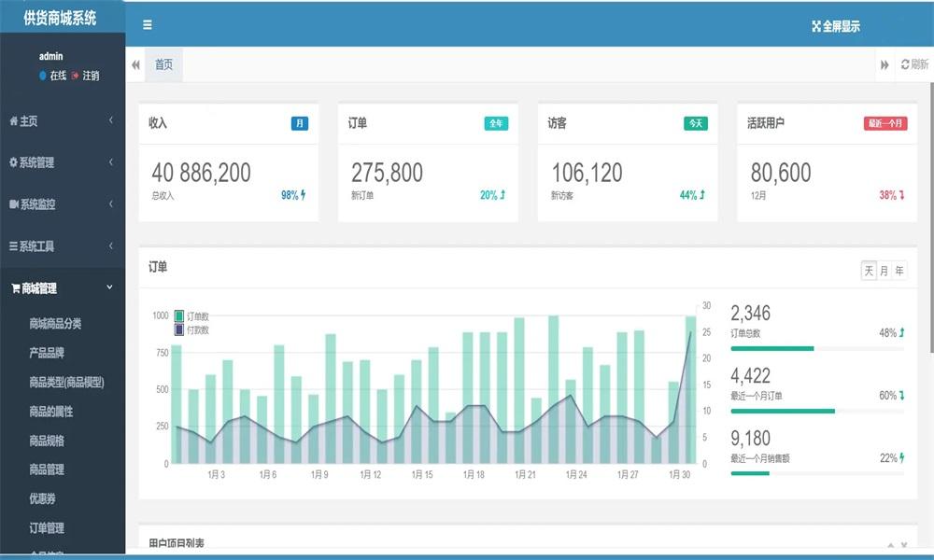Select the 首页 tab

click(x=163, y=65)
